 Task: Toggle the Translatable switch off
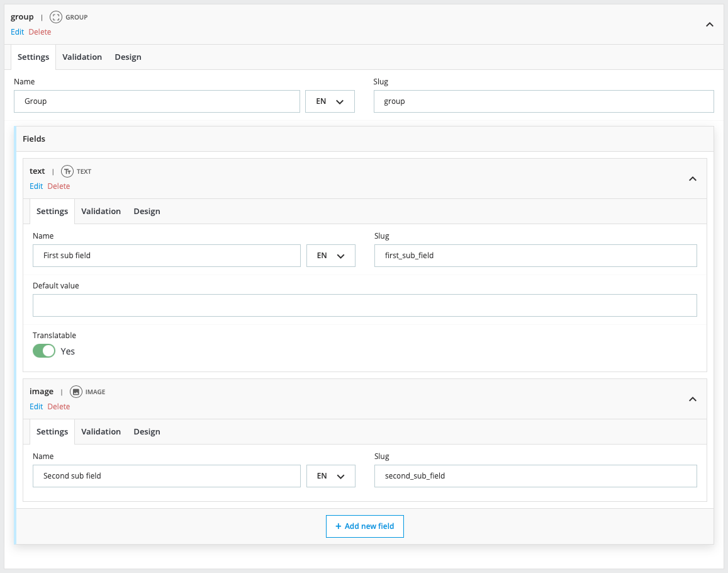[x=44, y=351]
